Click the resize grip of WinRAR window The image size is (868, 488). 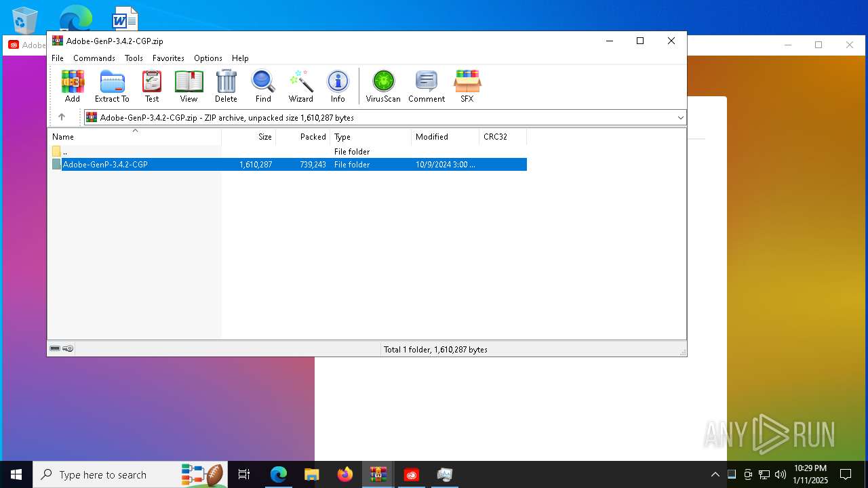[682, 352]
